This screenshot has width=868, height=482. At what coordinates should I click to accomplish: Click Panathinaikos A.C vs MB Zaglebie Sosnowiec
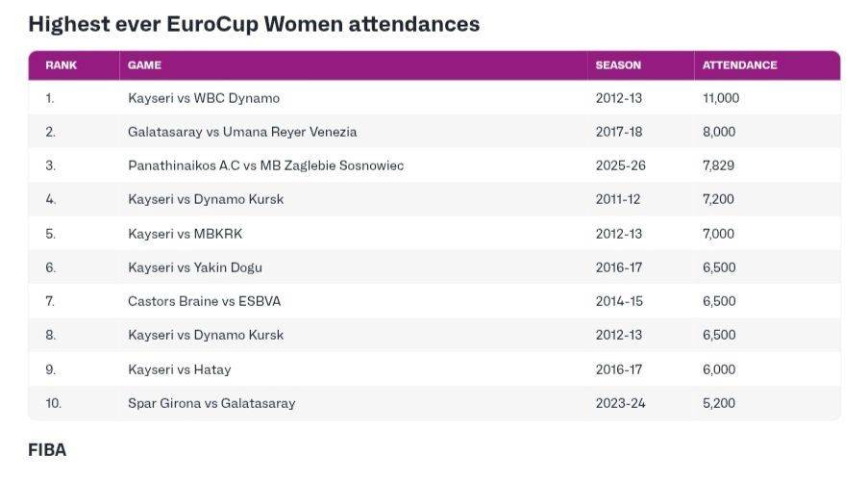(265, 165)
